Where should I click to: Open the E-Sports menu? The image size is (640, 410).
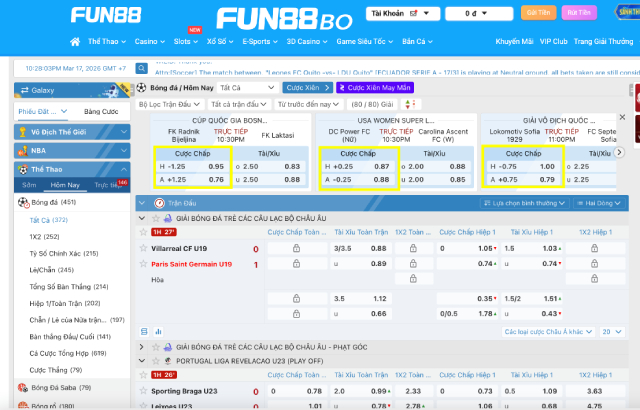click(260, 42)
